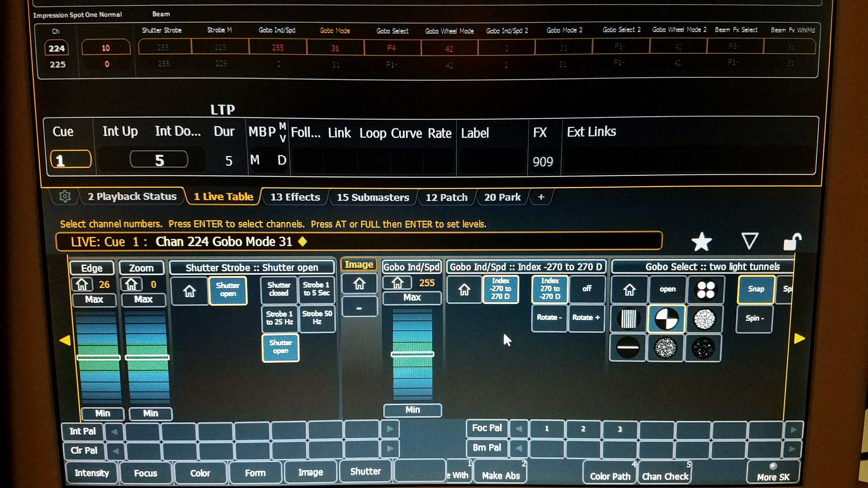
Task: Click the More SK softkey
Action: 773,473
